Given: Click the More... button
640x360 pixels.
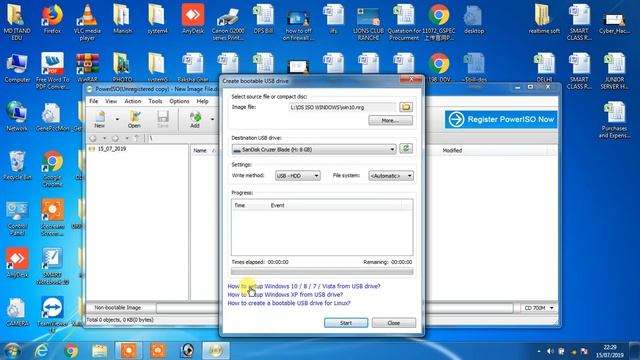Looking at the screenshot, I should tap(390, 120).
